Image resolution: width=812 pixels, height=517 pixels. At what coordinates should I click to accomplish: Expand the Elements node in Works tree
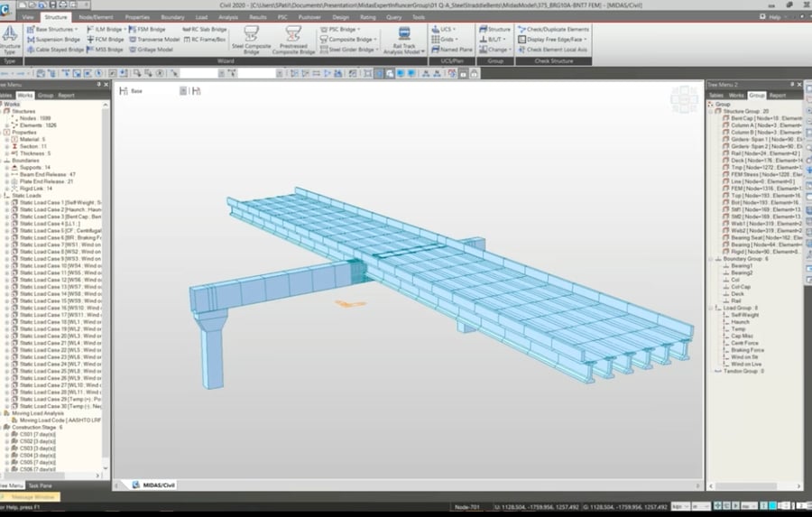click(x=7, y=125)
